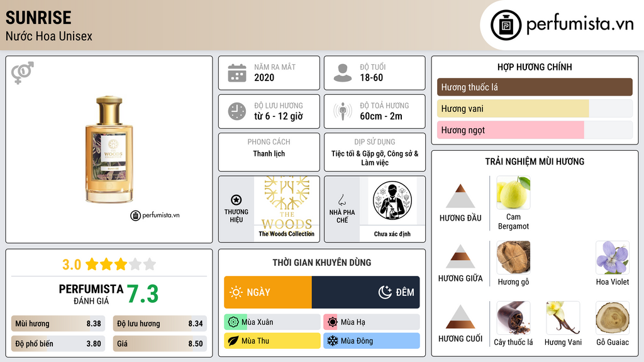Click the person icon beside Độ tuổi
This screenshot has width=644, height=362.
click(x=343, y=73)
